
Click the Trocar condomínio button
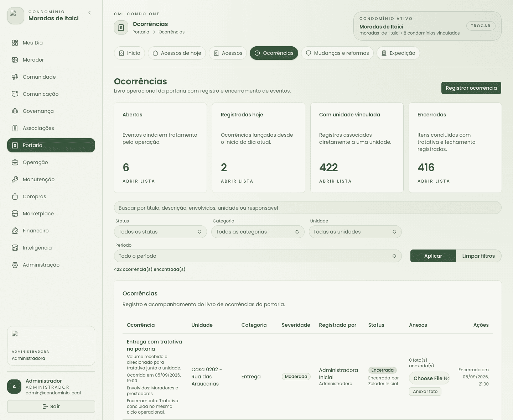[481, 26]
